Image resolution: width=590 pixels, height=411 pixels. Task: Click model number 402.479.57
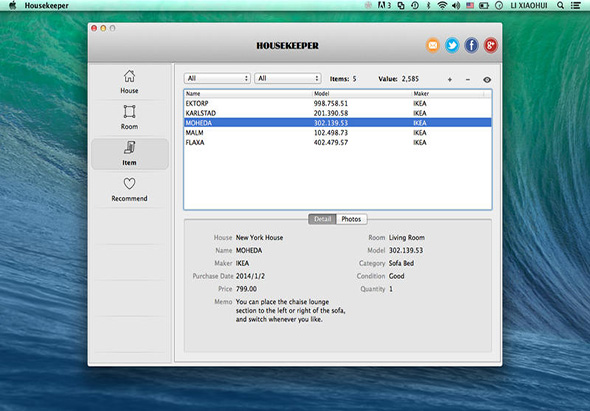coord(331,143)
